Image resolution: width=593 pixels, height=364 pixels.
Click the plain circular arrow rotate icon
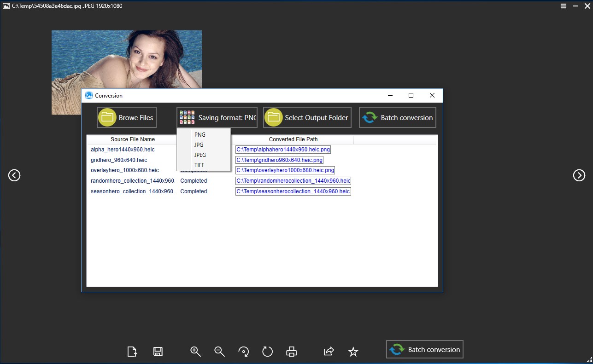(x=267, y=352)
